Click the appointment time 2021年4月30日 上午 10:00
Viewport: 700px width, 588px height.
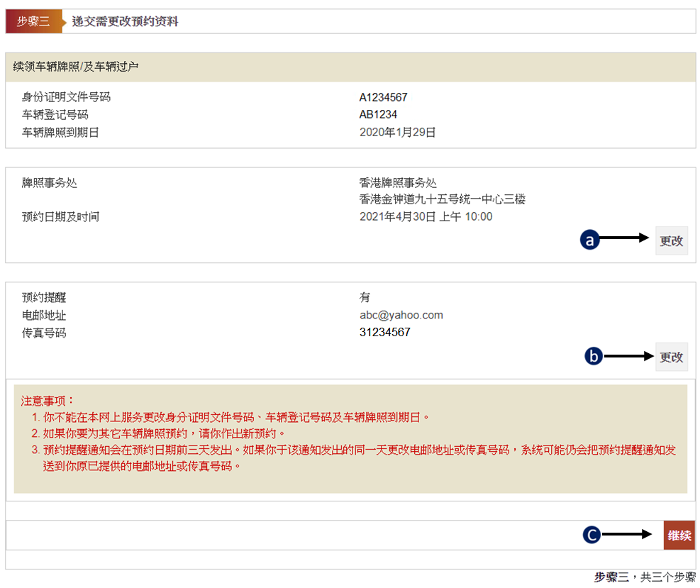point(426,216)
